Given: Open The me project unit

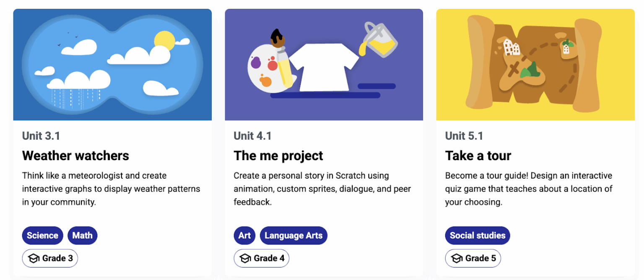Looking at the screenshot, I should tap(278, 156).
